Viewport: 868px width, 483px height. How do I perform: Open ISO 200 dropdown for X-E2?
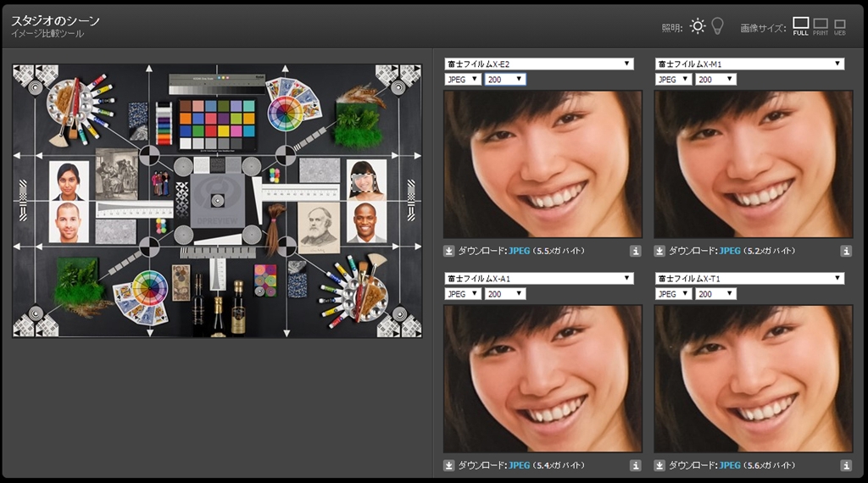pyautogui.click(x=505, y=79)
